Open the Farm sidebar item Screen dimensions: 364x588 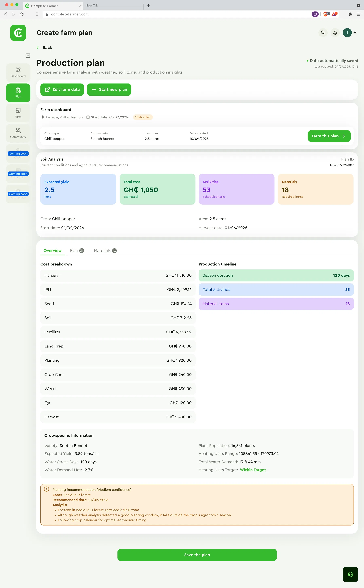pyautogui.click(x=18, y=113)
